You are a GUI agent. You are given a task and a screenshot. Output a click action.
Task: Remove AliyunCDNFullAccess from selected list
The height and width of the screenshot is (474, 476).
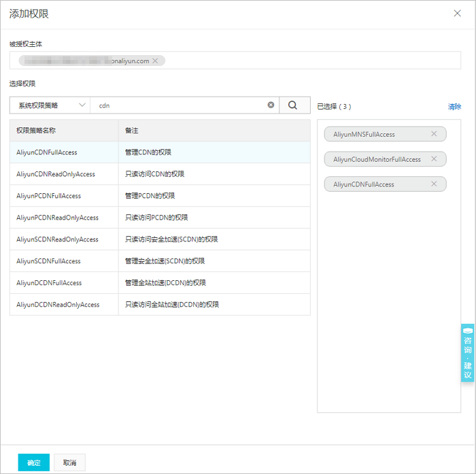434,184
